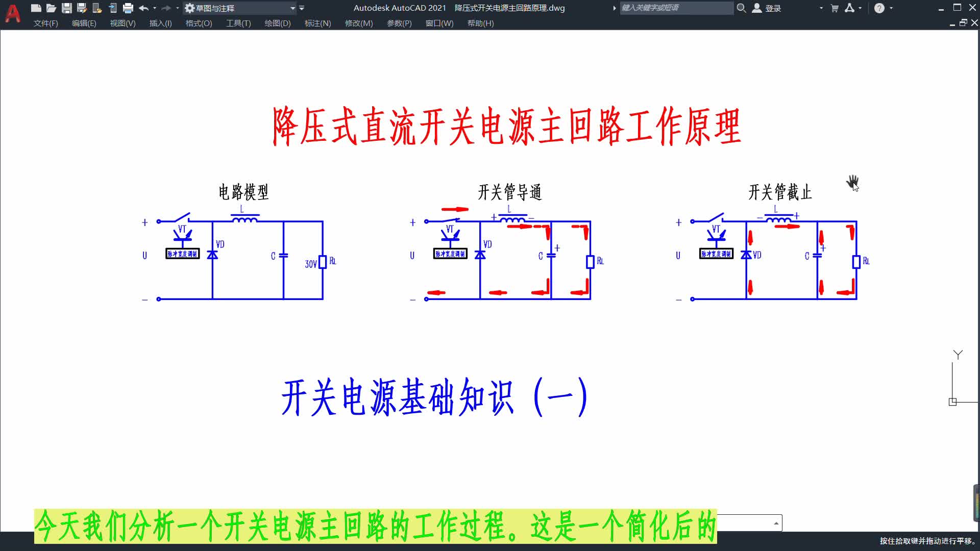
Task: Click the Open file folder icon
Action: tap(51, 8)
